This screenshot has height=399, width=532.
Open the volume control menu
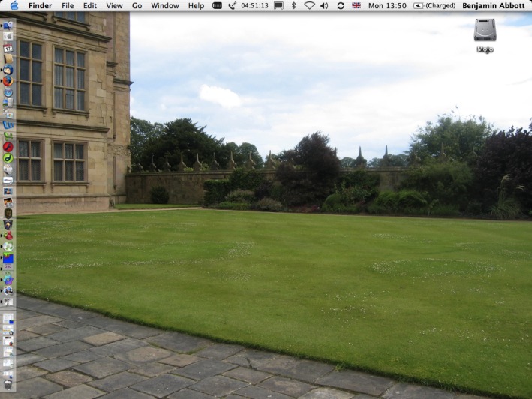pos(324,5)
